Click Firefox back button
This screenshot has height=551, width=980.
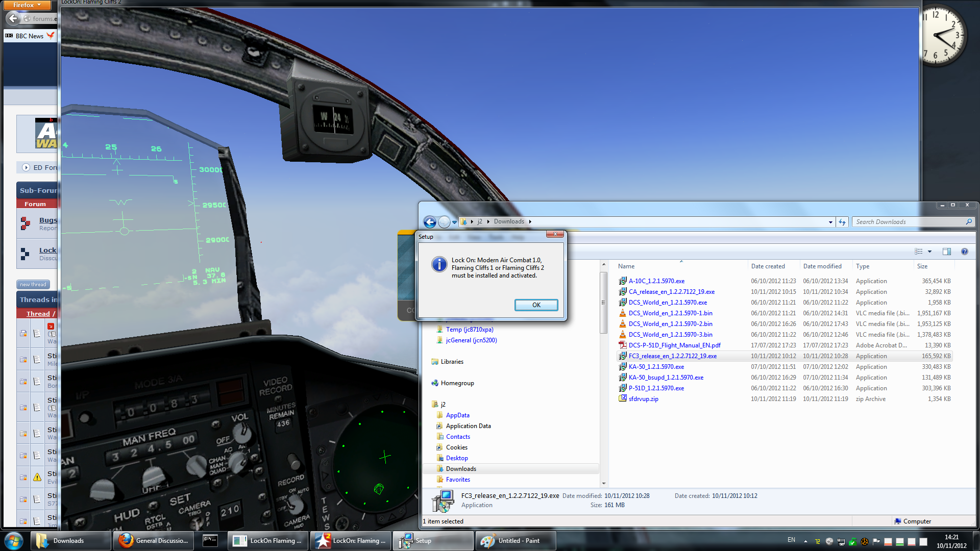coord(13,18)
